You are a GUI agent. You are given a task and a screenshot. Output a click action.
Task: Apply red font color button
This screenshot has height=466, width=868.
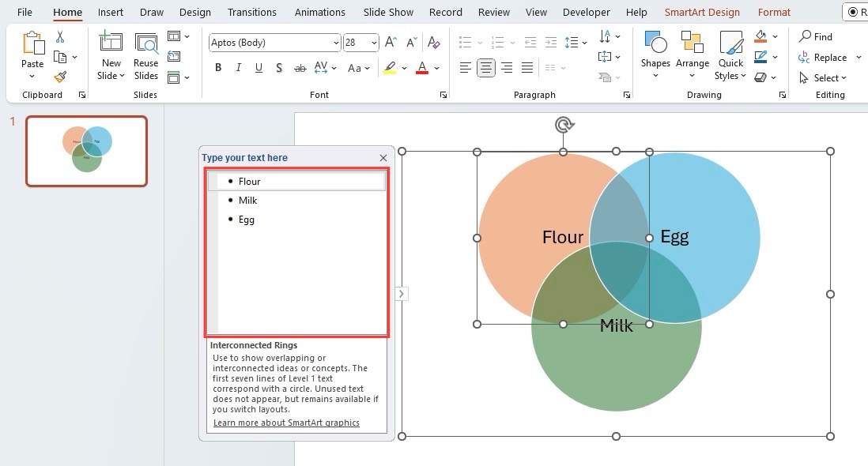[x=422, y=68]
